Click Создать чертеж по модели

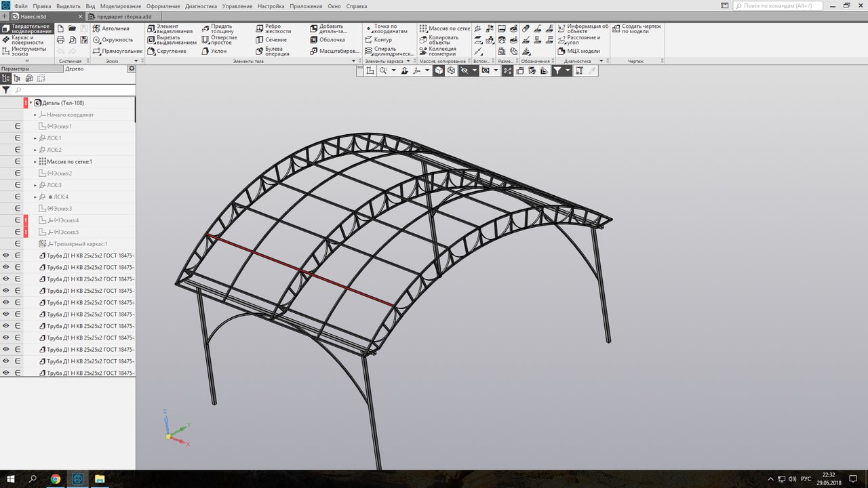[x=637, y=28]
